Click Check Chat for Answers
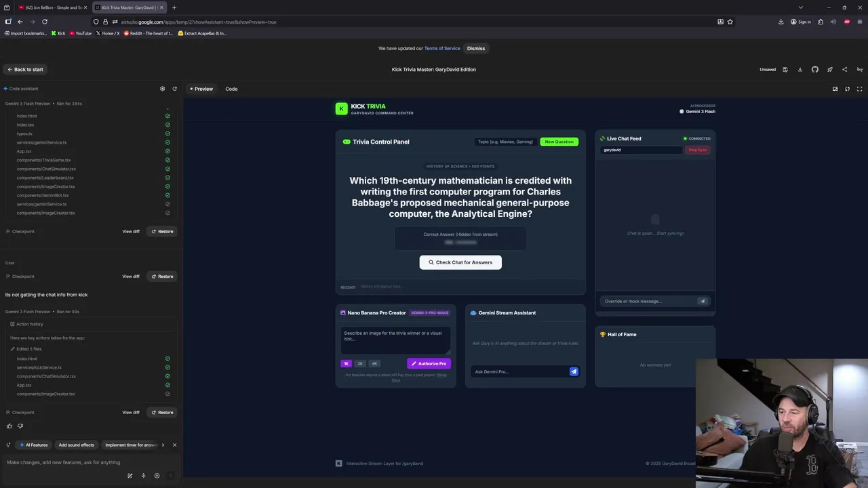The image size is (868, 488). coord(460,262)
